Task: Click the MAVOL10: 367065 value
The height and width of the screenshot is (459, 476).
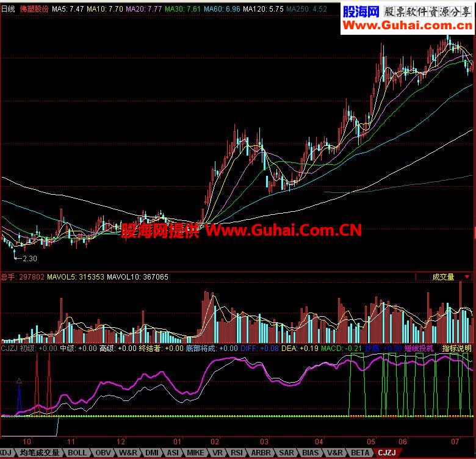Action: pos(137,277)
